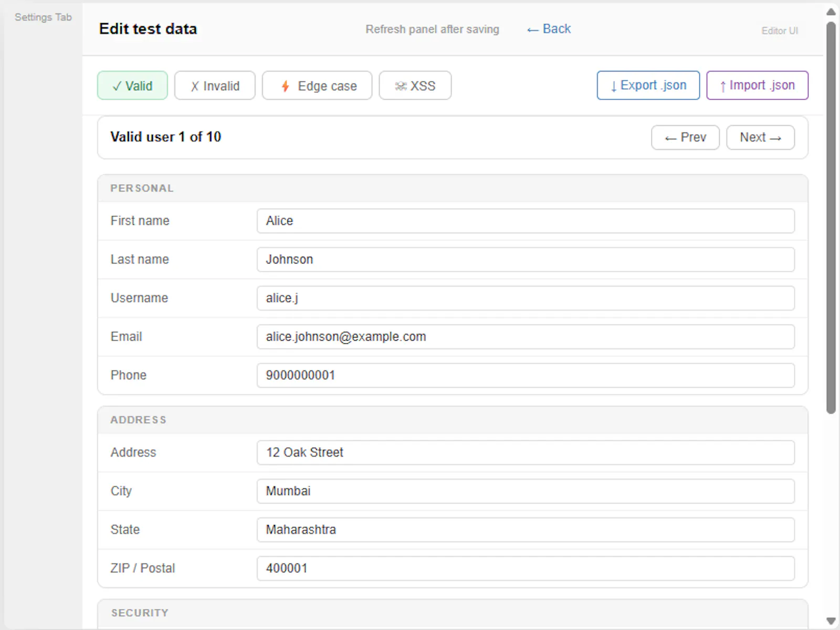Edit the Last name field with Johnson
The image size is (840, 630).
tap(526, 259)
